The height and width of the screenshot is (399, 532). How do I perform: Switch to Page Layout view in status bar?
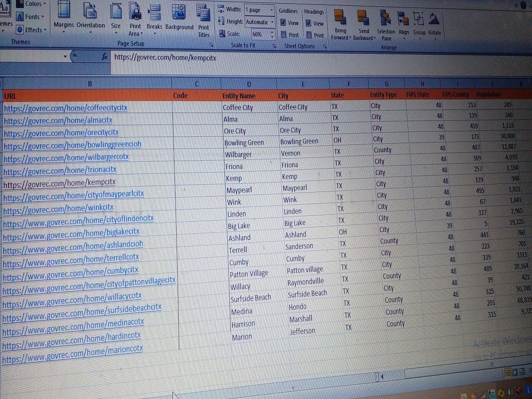(515, 372)
